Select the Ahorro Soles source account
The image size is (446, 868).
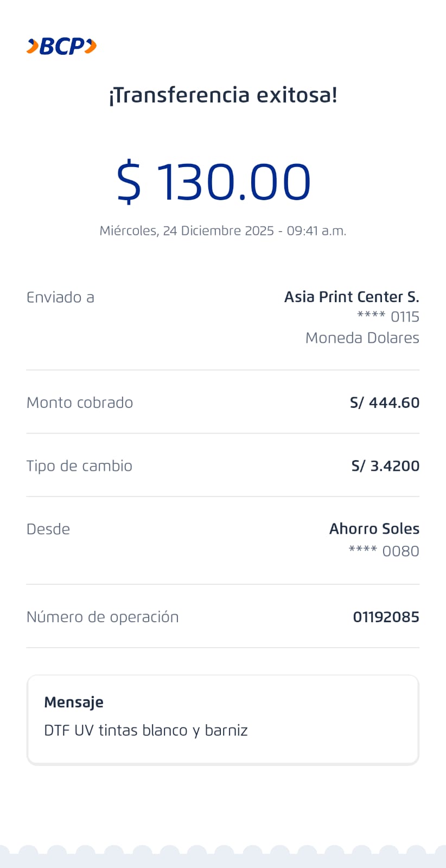coord(374,529)
